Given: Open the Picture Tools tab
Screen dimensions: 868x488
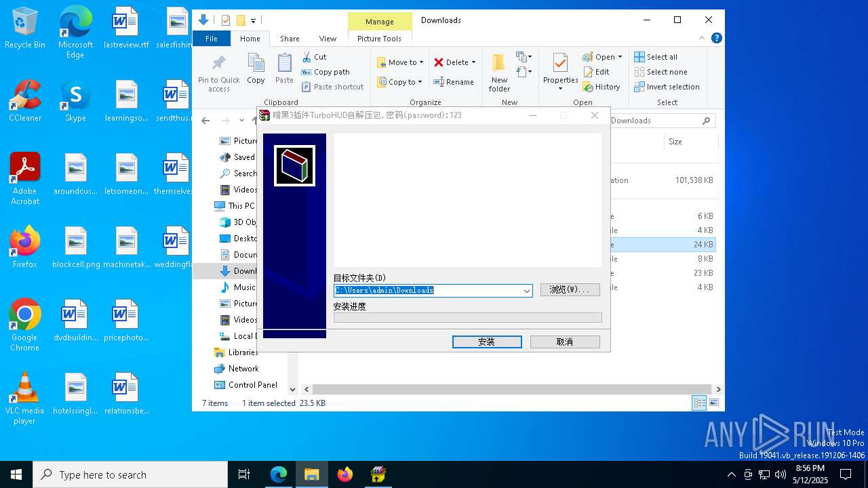Looking at the screenshot, I should [379, 39].
